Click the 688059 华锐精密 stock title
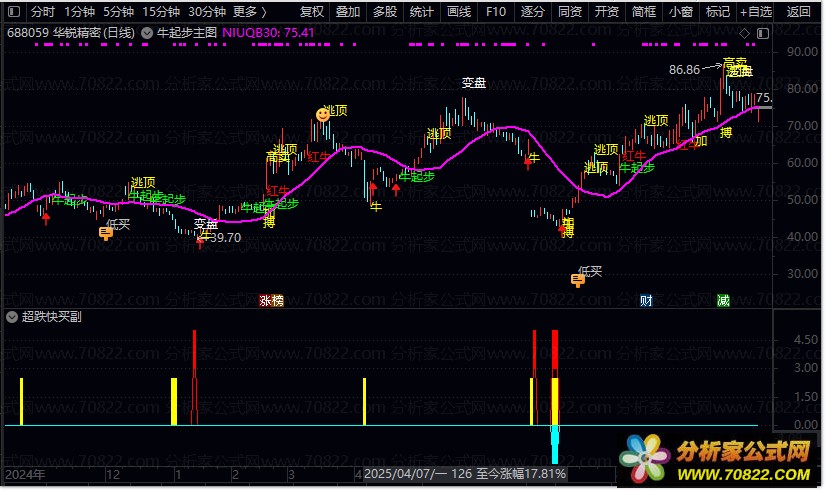This screenshot has height=491, width=827. (x=71, y=33)
